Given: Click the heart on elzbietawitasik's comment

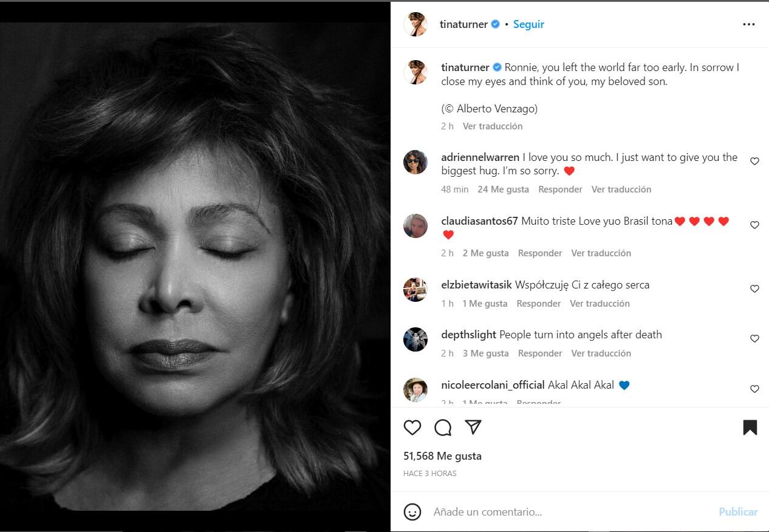Looking at the screenshot, I should [754, 288].
